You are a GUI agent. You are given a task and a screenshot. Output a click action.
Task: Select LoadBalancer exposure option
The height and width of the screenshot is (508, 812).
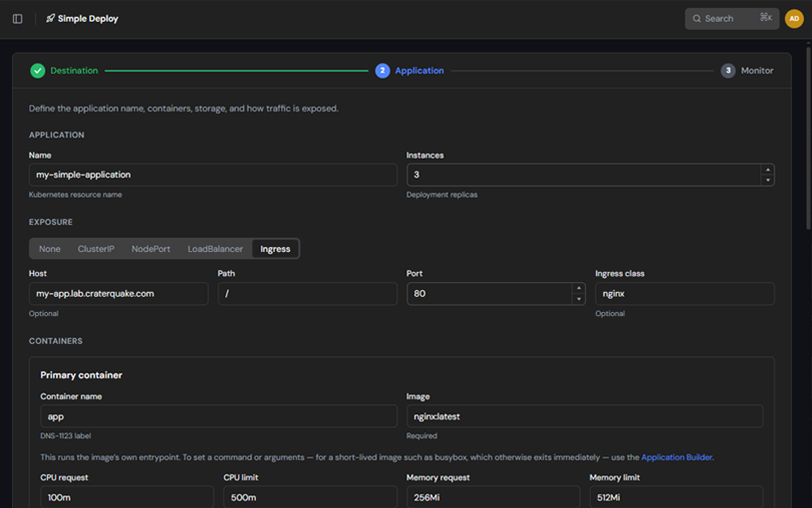[x=215, y=249]
